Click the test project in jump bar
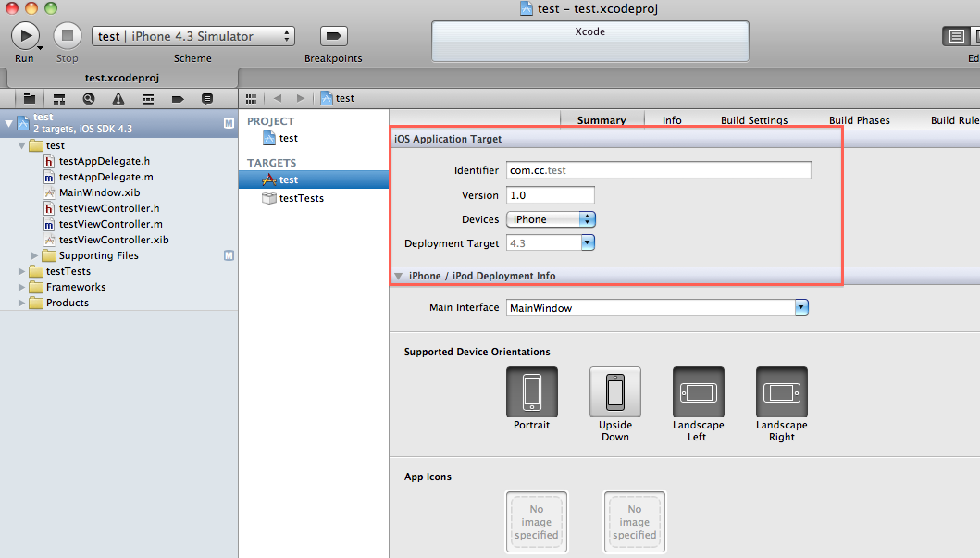Screen dimensions: 980x558 tap(338, 98)
